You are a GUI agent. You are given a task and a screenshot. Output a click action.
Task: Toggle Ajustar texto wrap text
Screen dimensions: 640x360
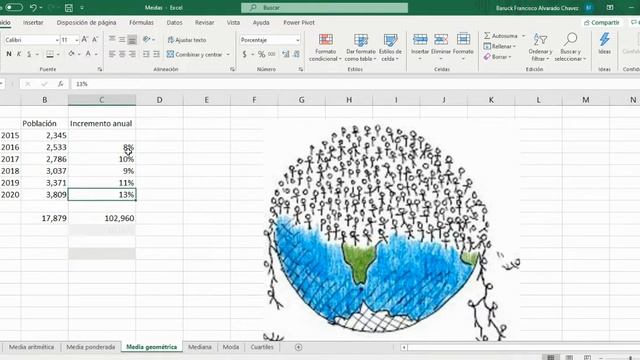(x=187, y=40)
